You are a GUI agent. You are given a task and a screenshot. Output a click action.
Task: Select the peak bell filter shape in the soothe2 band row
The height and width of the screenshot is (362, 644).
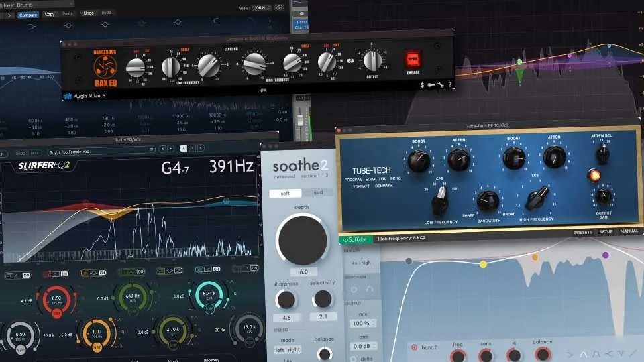tap(584, 354)
